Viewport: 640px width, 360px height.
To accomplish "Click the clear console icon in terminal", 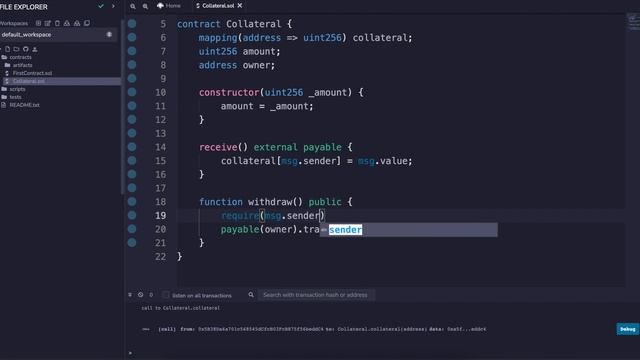I will [140, 295].
